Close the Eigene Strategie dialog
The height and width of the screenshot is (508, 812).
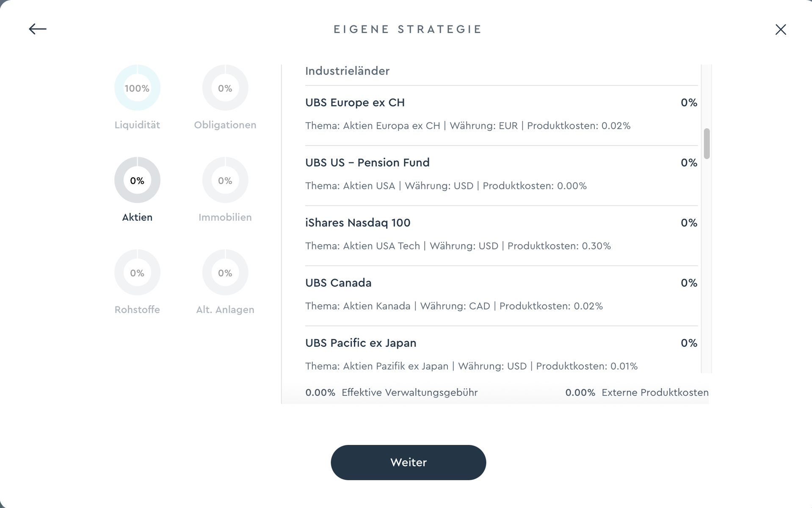781,29
